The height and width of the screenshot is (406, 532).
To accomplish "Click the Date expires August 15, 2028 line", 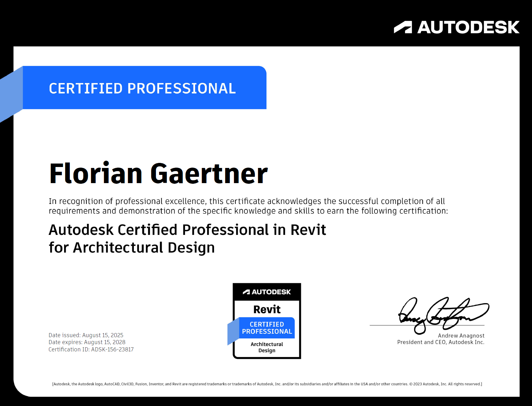I will (x=87, y=342).
